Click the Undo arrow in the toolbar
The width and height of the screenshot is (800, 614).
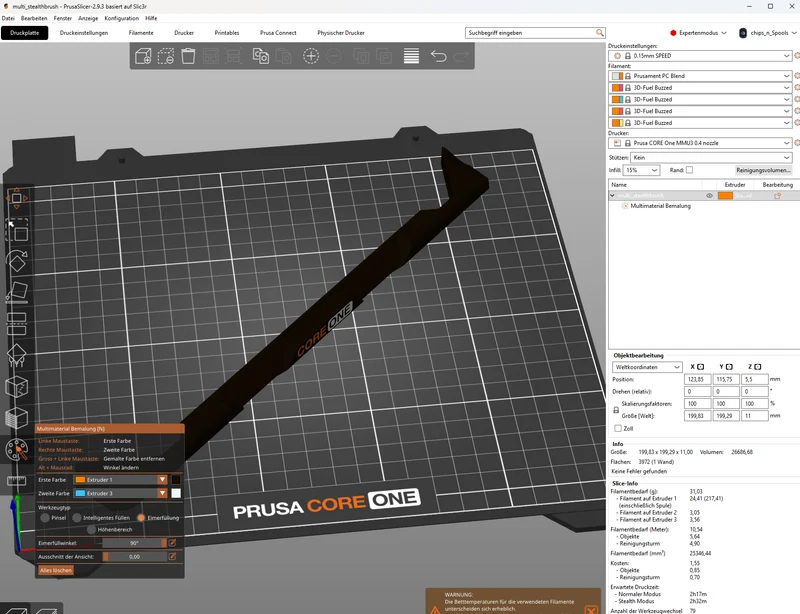[438, 56]
